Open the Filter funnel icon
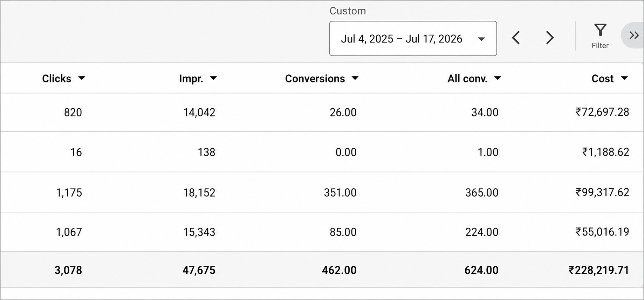The image size is (644, 300). (600, 30)
